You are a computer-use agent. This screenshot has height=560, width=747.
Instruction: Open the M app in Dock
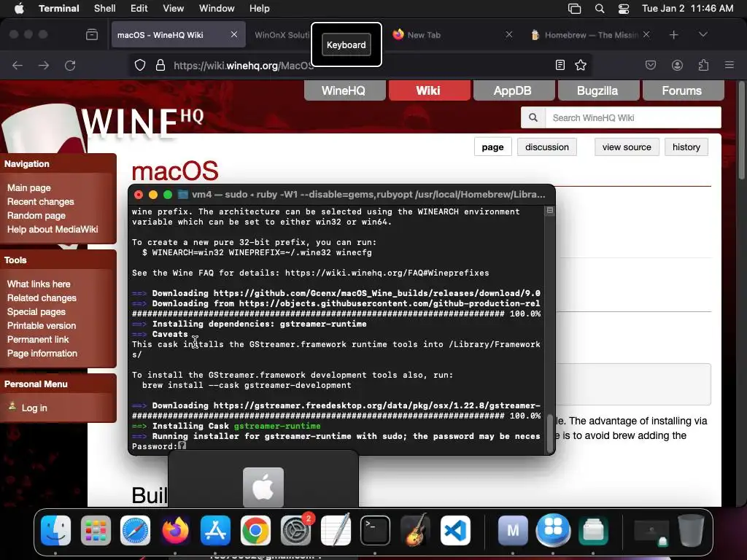click(x=513, y=531)
